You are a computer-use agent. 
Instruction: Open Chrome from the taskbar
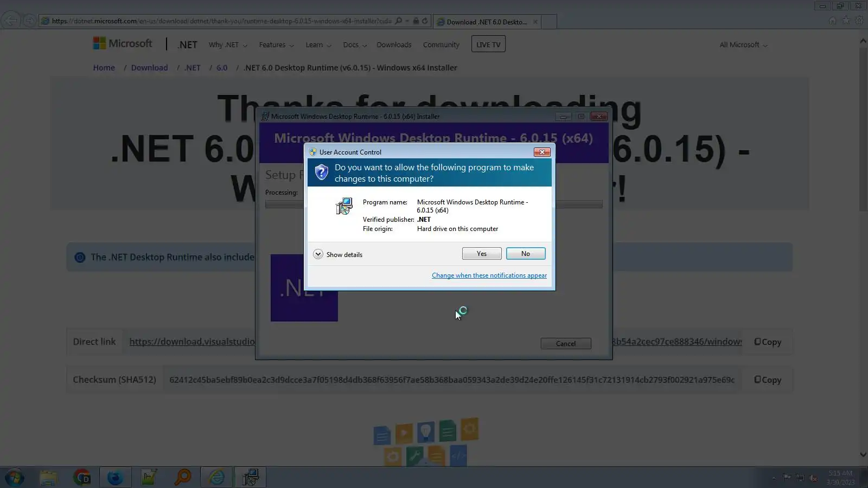coord(82,478)
